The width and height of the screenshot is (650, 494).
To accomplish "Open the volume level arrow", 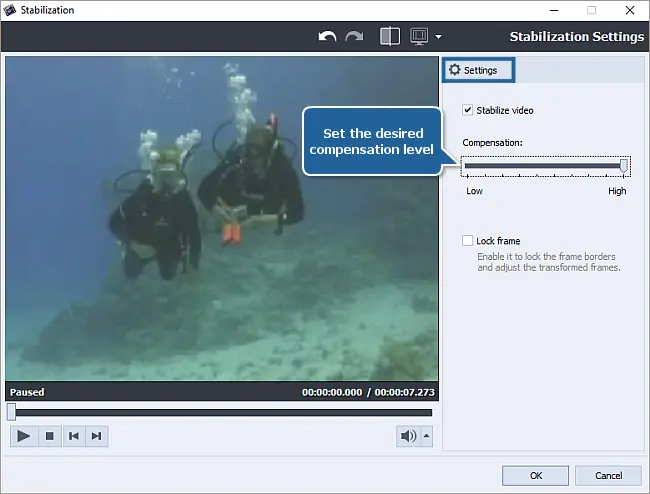I will tap(427, 436).
